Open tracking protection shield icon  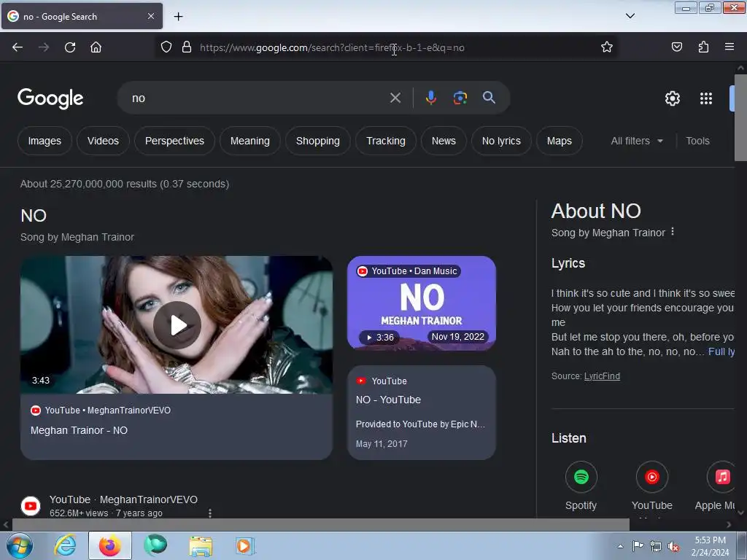166,47
